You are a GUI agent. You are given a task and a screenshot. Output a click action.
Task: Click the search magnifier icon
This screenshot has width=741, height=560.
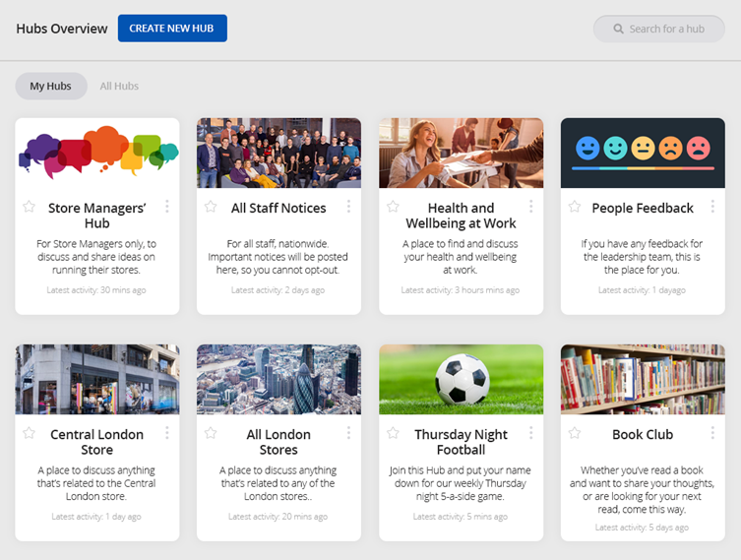coord(619,29)
